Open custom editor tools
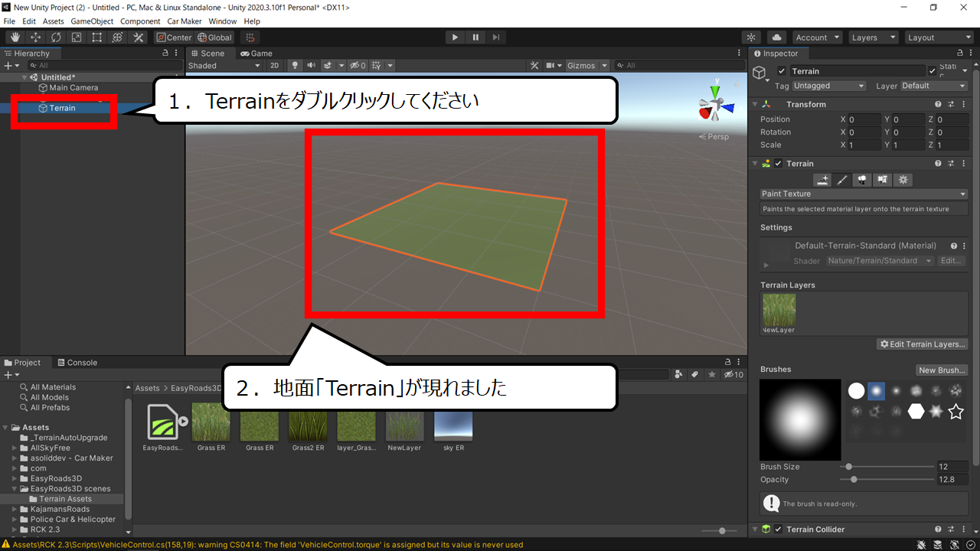Image resolution: width=980 pixels, height=551 pixels. (139, 37)
